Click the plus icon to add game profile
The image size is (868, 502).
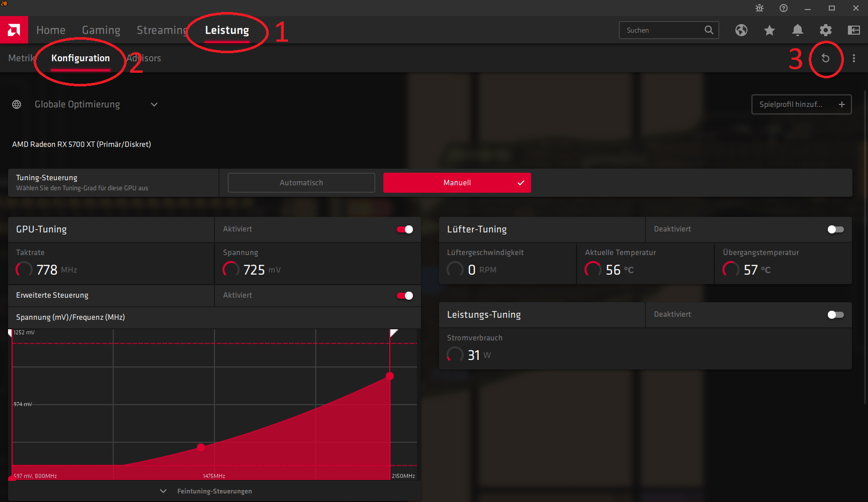(x=842, y=104)
